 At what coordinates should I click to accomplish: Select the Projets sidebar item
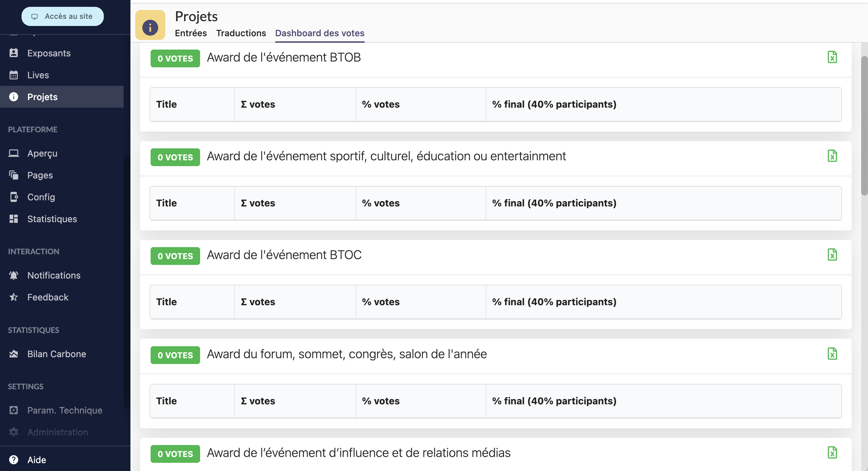62,97
